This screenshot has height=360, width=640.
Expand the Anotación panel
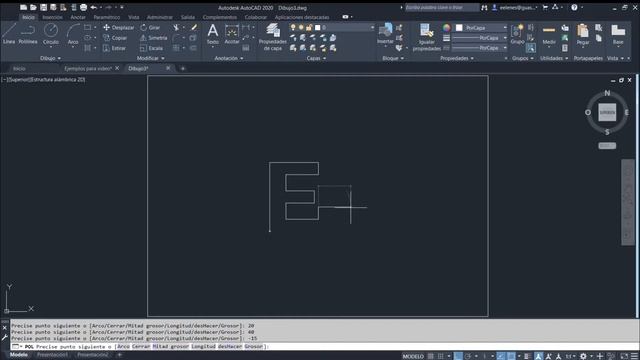[229, 58]
